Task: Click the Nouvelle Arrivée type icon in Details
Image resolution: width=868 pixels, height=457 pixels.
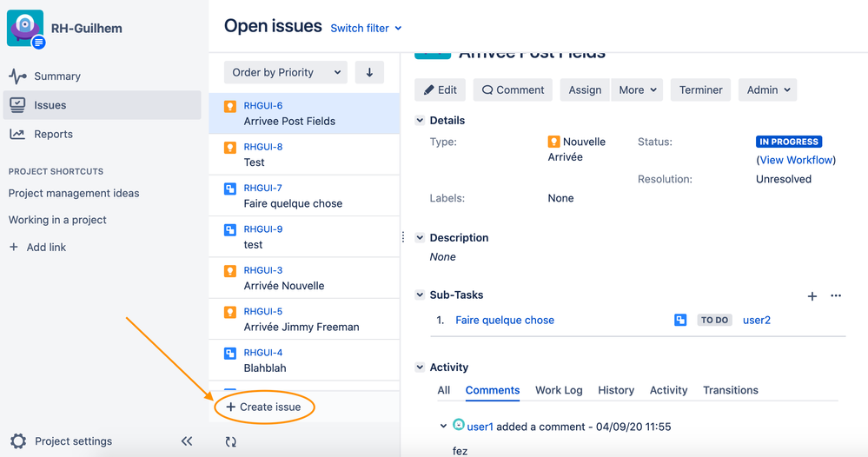Action: pos(553,142)
